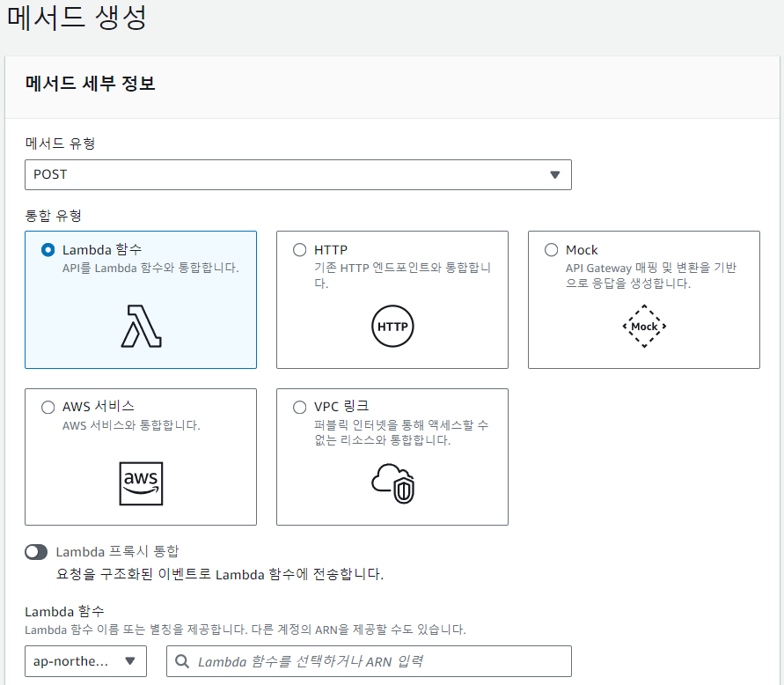This screenshot has height=685, width=784.
Task: Click the 'AWS 서비스와 통합합니다.' description
Action: (x=131, y=425)
